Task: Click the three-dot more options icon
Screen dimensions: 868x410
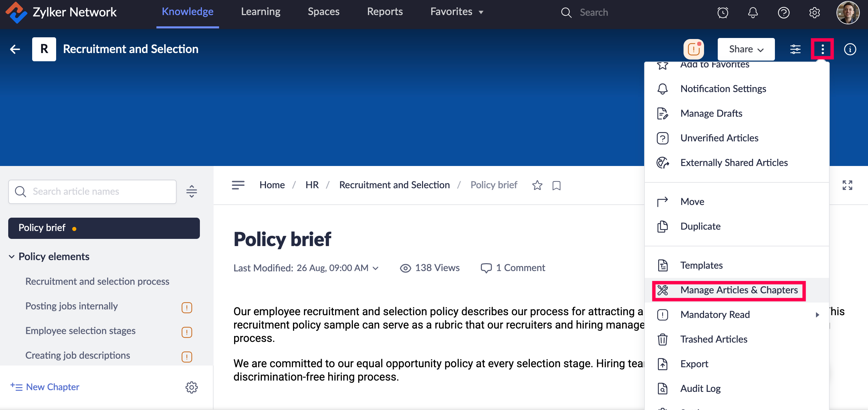Action: [x=822, y=49]
